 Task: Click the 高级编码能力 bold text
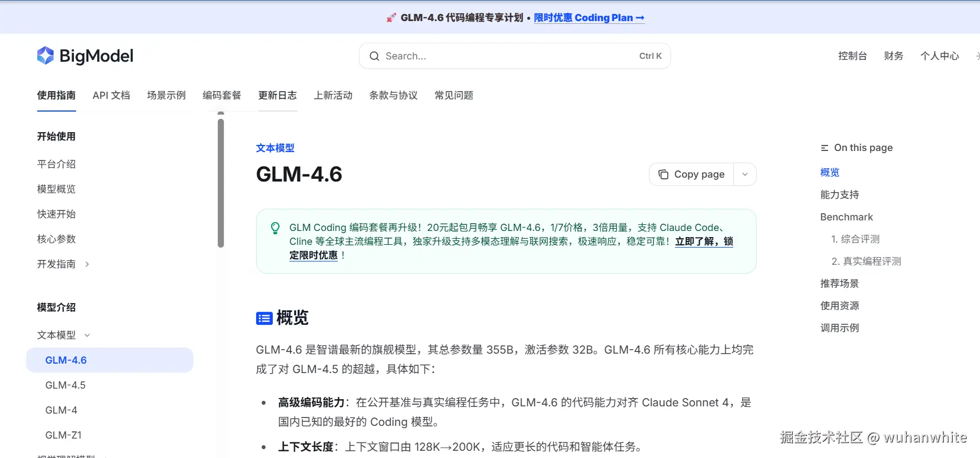tap(312, 402)
